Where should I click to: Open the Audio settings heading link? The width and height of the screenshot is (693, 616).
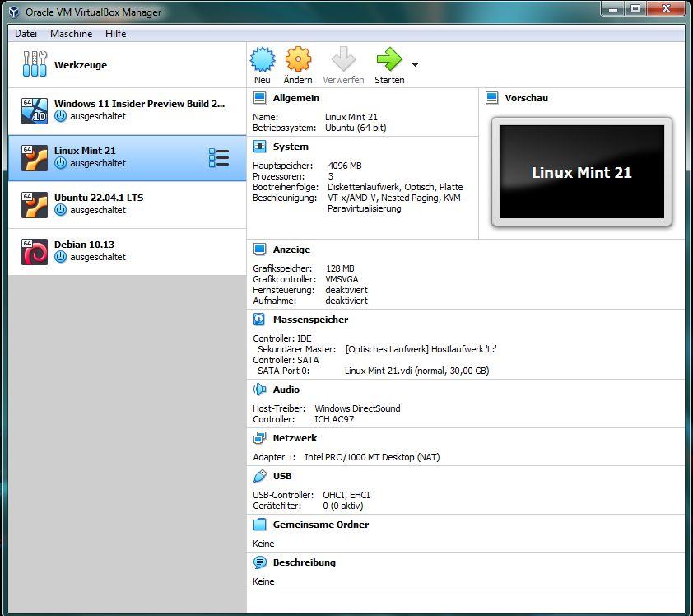(286, 390)
